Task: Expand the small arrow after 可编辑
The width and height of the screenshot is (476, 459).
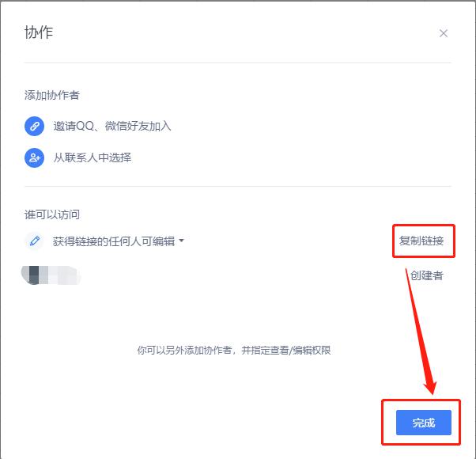Action: coord(182,241)
